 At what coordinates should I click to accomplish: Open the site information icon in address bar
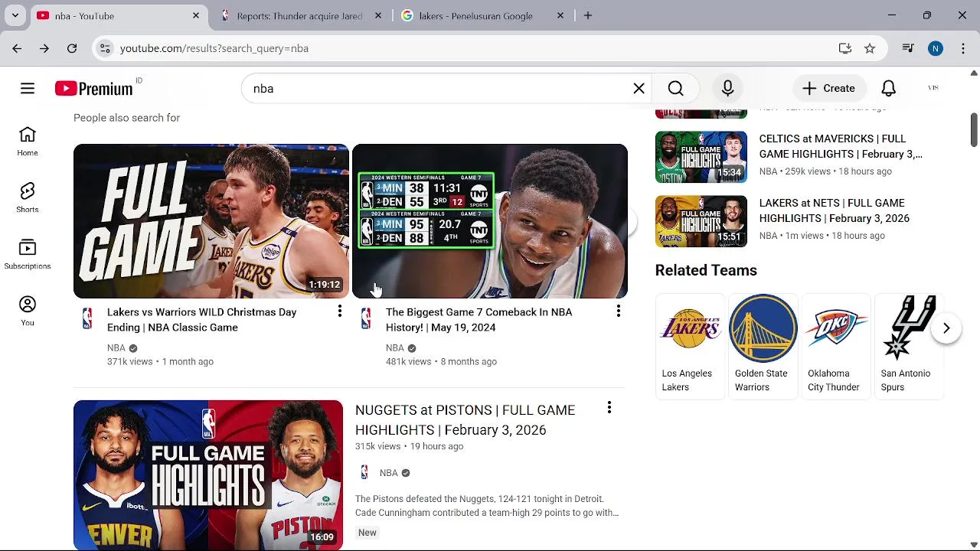point(105,48)
